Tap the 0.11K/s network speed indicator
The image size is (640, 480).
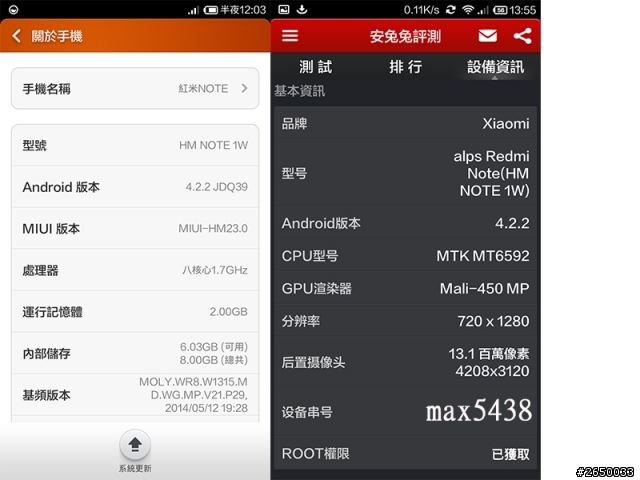(421, 10)
